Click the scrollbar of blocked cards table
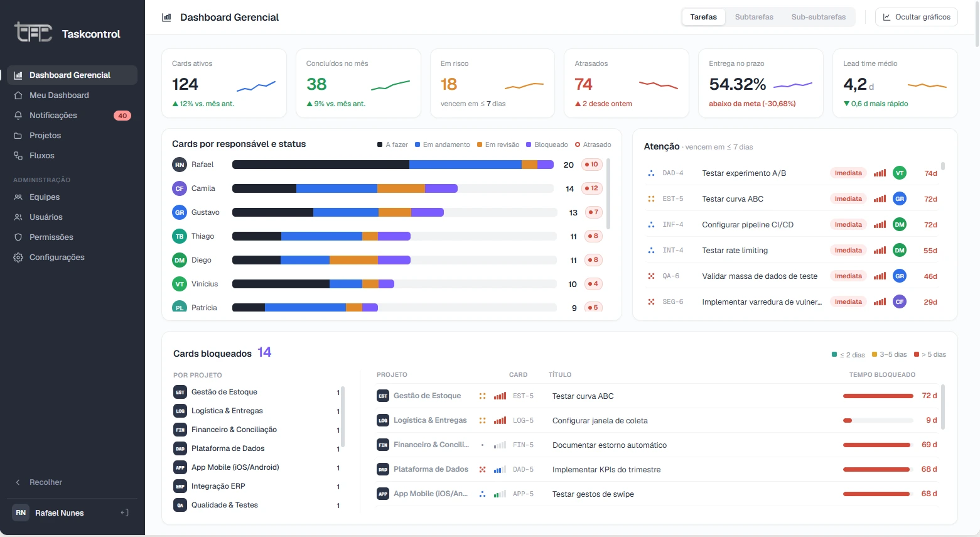Image resolution: width=980 pixels, height=537 pixels. 943,407
